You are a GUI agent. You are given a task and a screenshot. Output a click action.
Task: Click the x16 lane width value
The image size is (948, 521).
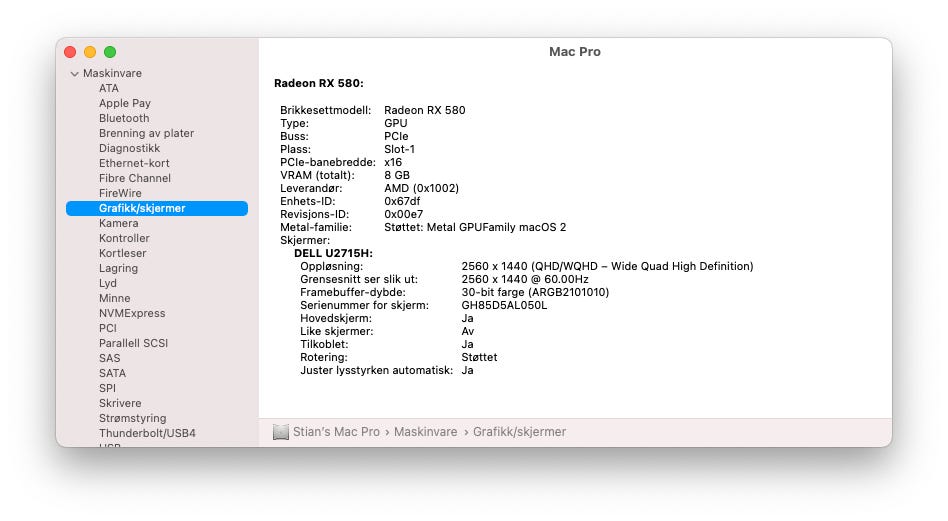point(393,163)
